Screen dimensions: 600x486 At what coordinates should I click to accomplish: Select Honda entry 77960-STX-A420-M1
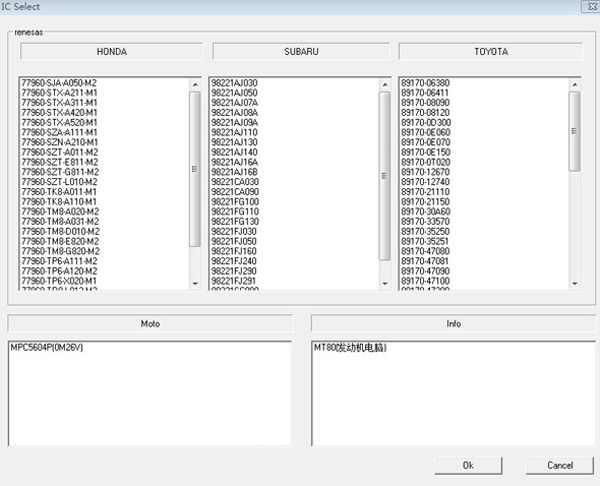click(59, 113)
